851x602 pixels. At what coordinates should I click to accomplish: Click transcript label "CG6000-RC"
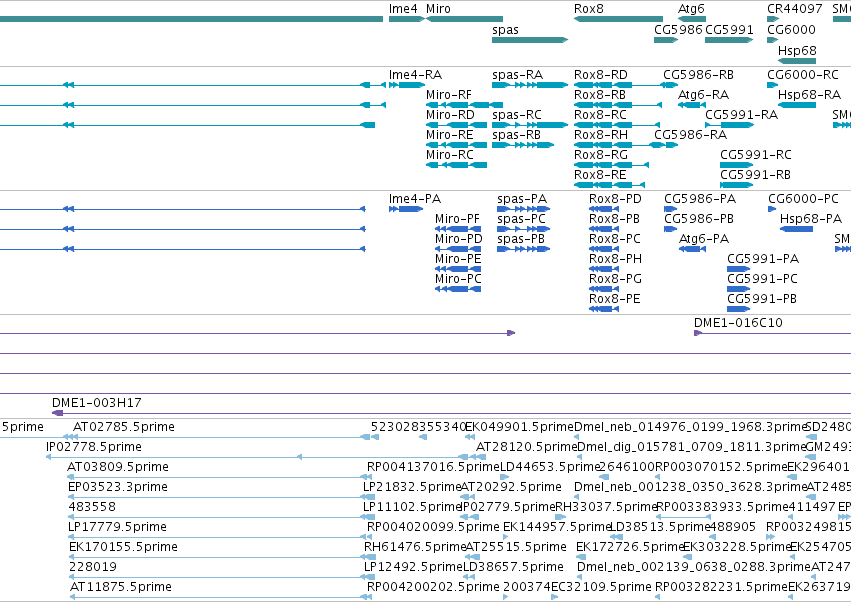pos(803,75)
